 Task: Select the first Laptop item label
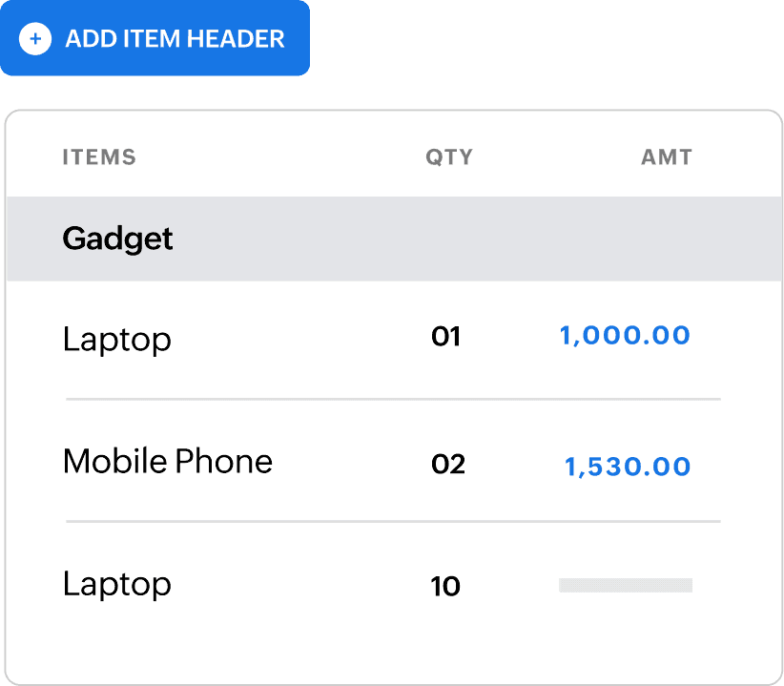click(117, 339)
